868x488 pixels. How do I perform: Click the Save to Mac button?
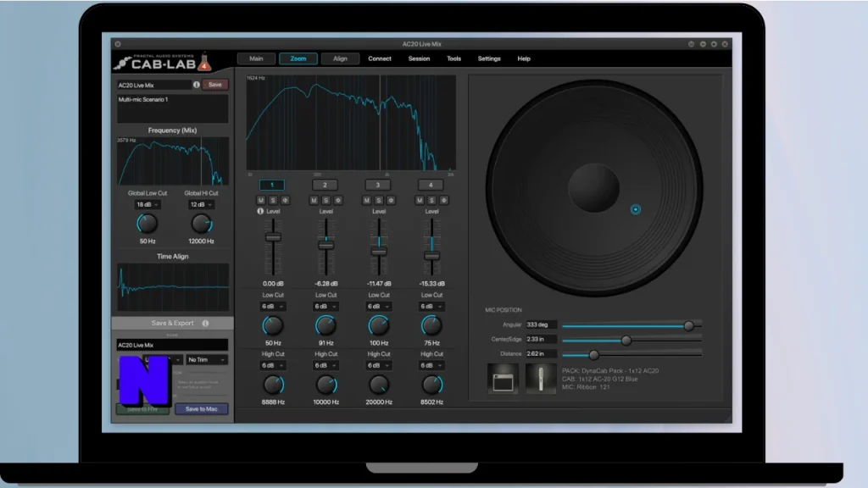[202, 409]
